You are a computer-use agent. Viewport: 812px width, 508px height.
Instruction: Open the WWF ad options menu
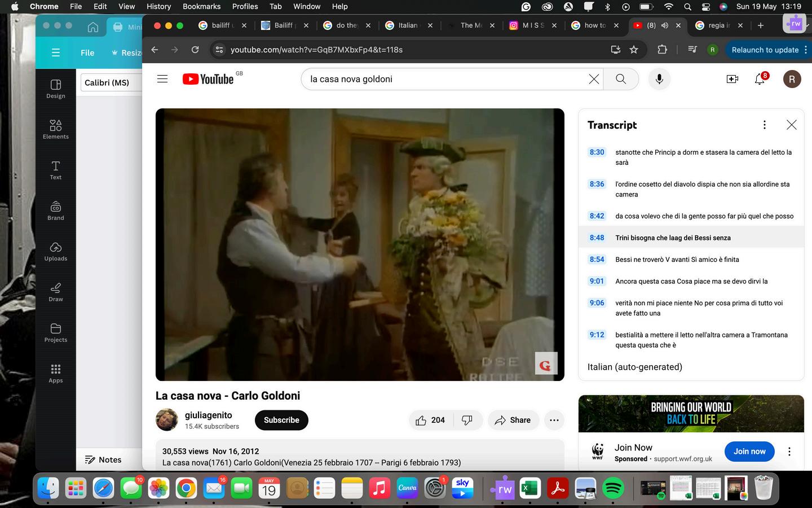click(x=789, y=452)
